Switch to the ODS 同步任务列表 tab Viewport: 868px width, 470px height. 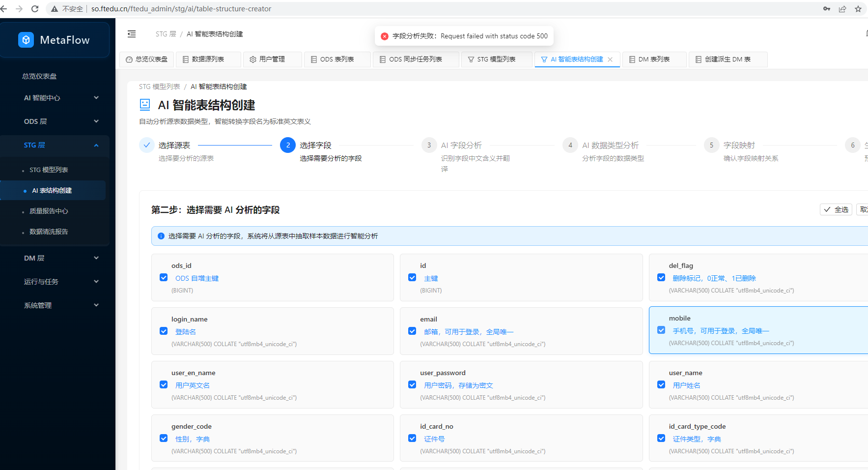pos(415,59)
